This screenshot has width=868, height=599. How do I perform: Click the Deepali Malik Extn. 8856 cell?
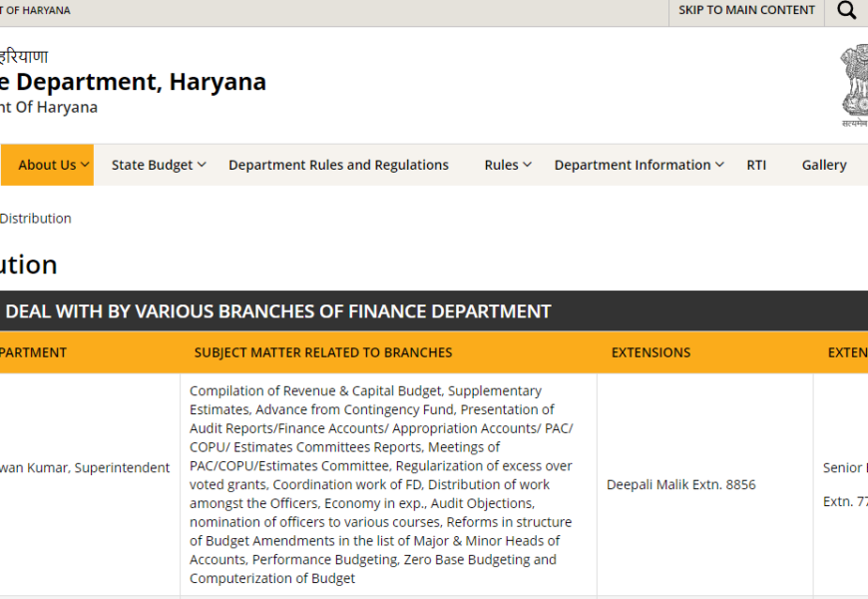680,485
